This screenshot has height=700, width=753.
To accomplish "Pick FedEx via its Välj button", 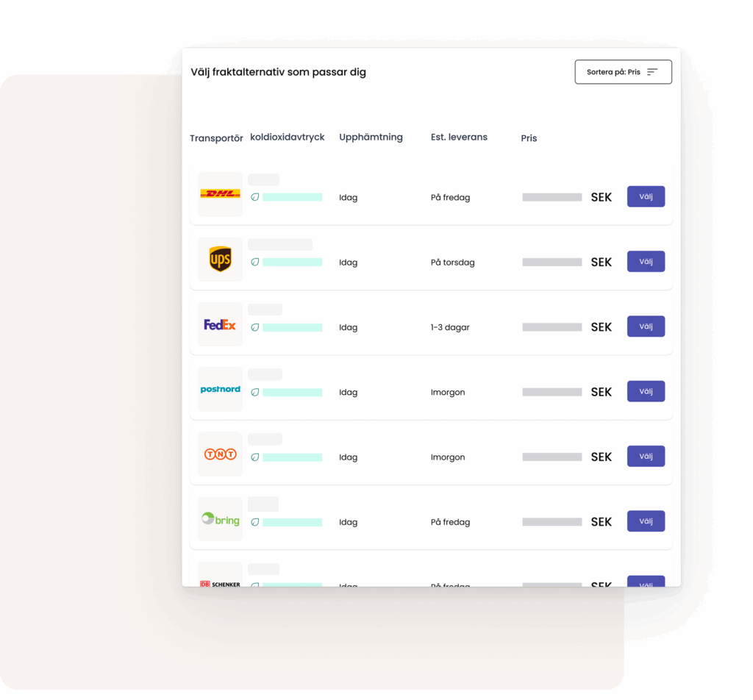I will (x=646, y=326).
